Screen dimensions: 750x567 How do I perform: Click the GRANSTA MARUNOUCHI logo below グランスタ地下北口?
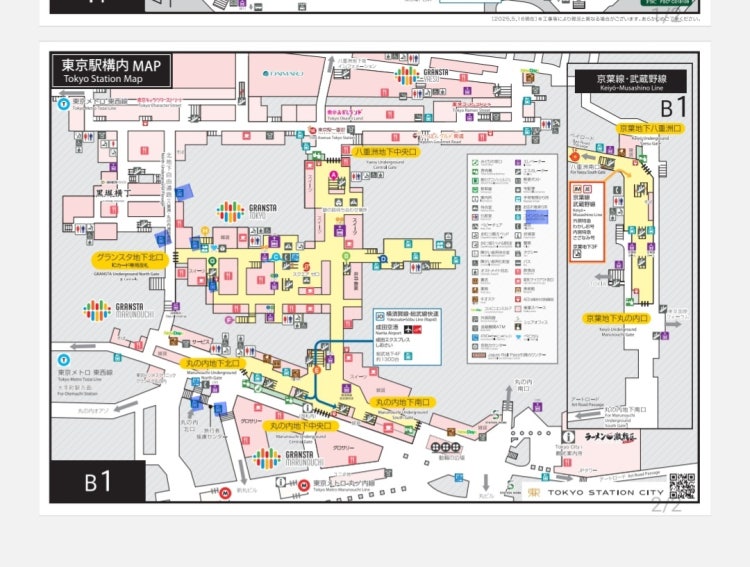(x=97, y=311)
